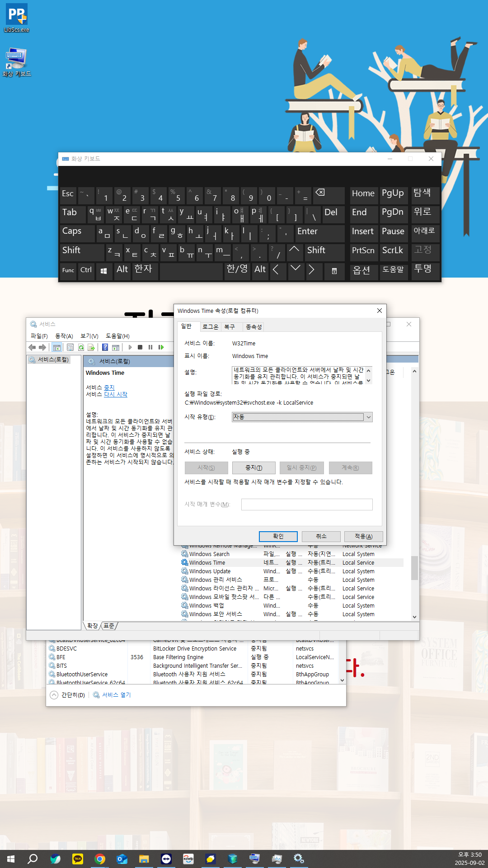
Task: Switch to 종속성 tab in properties dialog
Action: (x=254, y=327)
